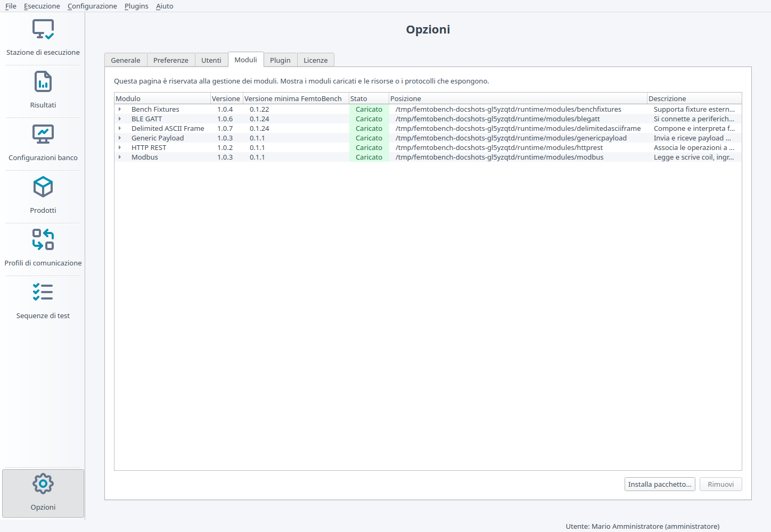The height and width of the screenshot is (532, 771).
Task: Open the Plugins menu
Action: [x=136, y=6]
